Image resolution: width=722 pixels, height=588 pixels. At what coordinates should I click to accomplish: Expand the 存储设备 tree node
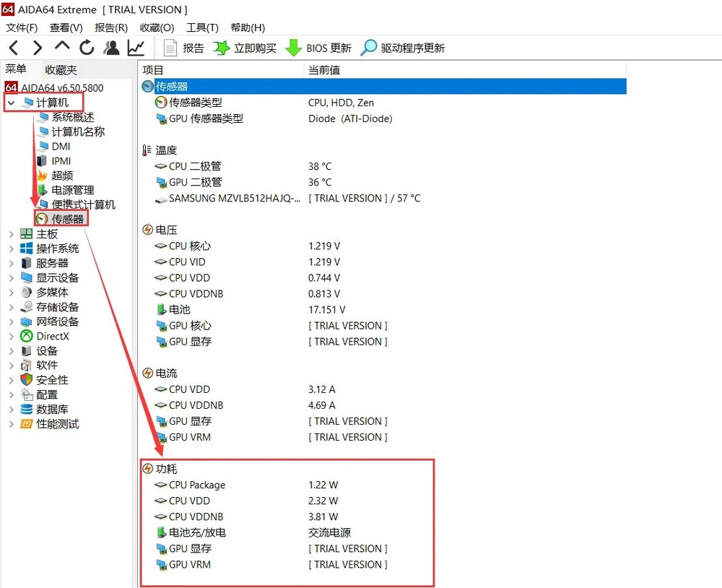(x=12, y=307)
